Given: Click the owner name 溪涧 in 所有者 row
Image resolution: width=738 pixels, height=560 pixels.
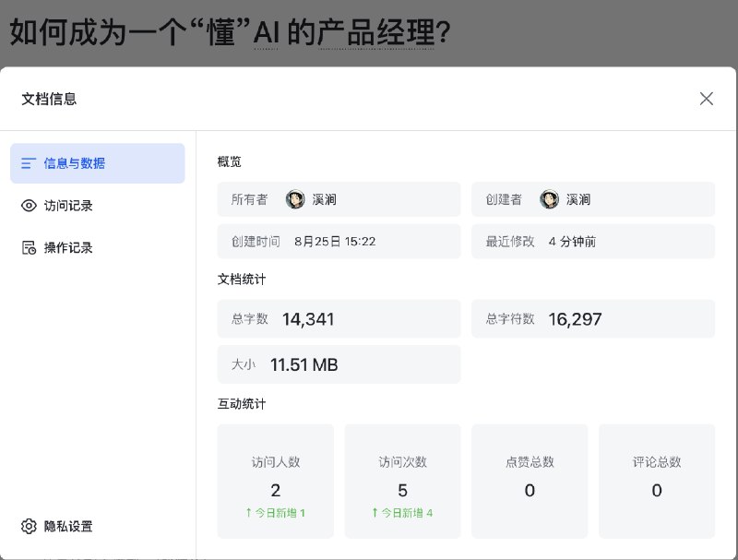Looking at the screenshot, I should coord(325,199).
